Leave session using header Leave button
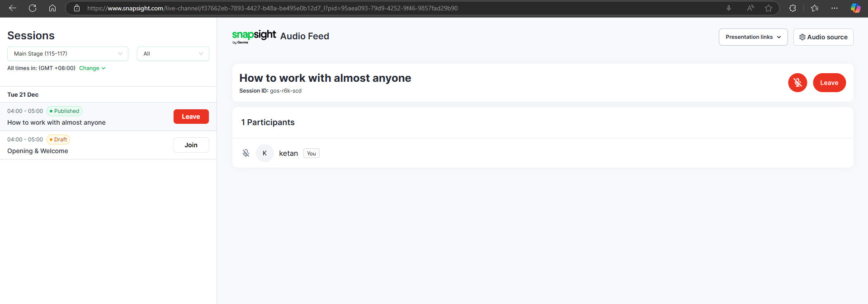Image resolution: width=868 pixels, height=304 pixels. pyautogui.click(x=829, y=83)
